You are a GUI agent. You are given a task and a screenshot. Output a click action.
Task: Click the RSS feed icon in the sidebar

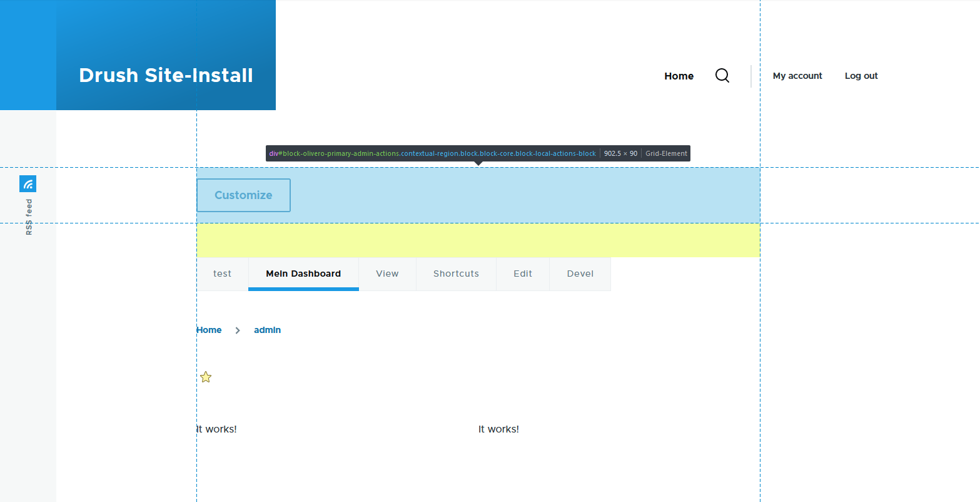(28, 183)
